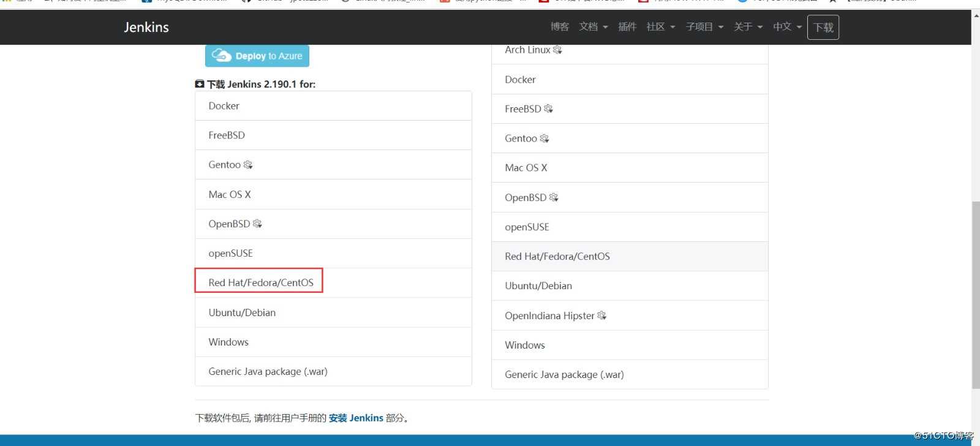Select openSUSE in the right download list
980x446 pixels.
630,227
